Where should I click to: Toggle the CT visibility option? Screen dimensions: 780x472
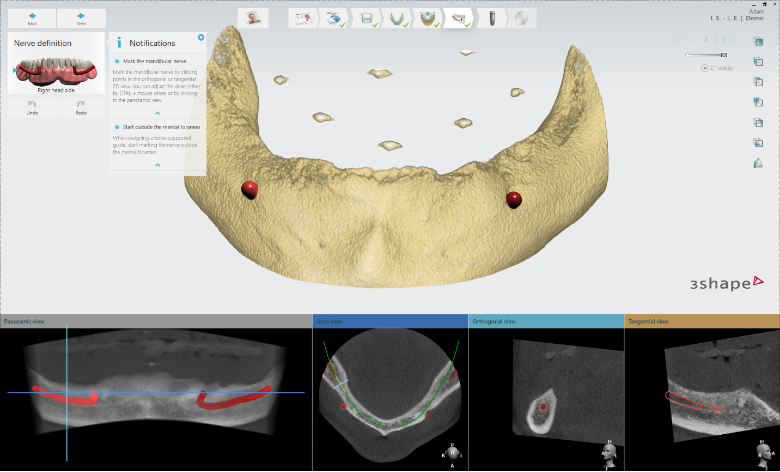[x=707, y=68]
